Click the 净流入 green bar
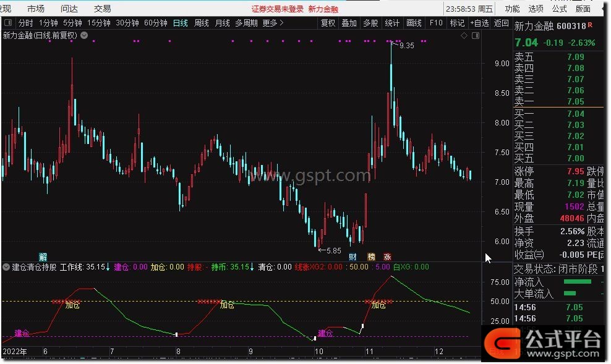 coord(578,281)
